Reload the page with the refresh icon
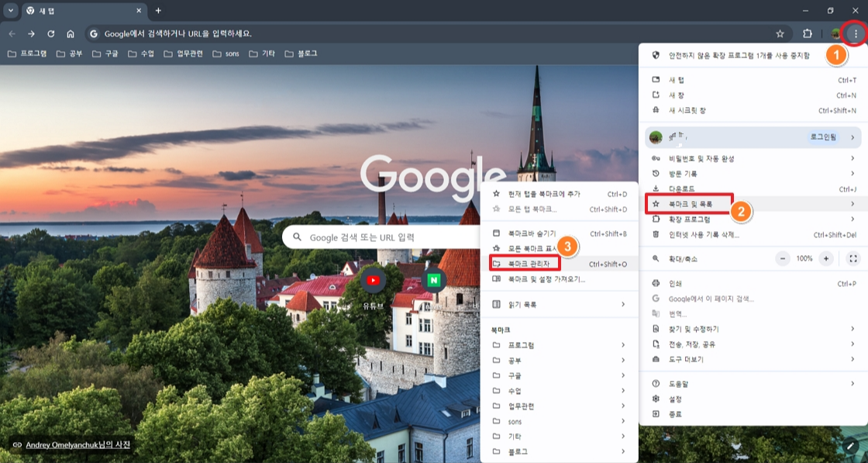The width and height of the screenshot is (868, 463). point(51,34)
